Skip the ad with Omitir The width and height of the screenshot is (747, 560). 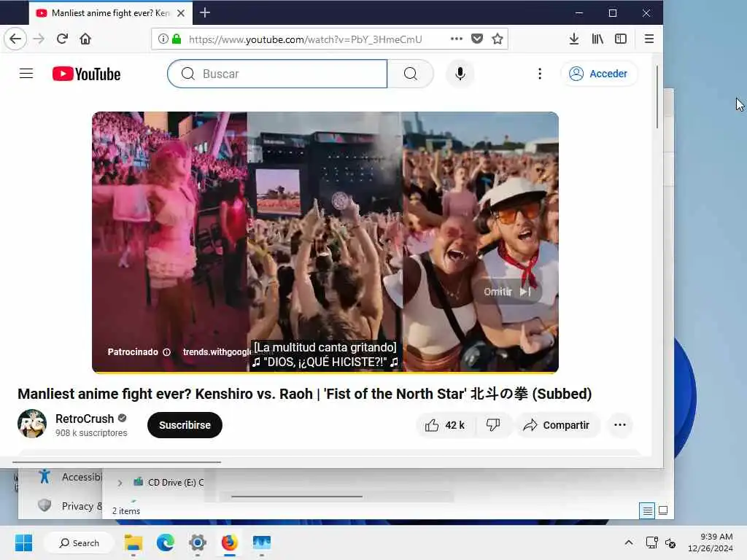pyautogui.click(x=507, y=292)
